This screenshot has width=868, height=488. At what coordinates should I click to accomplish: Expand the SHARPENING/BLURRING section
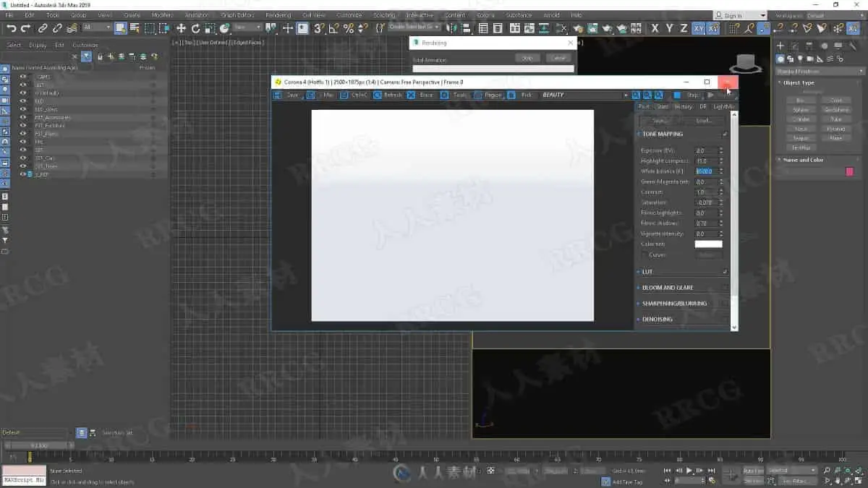tap(674, 304)
